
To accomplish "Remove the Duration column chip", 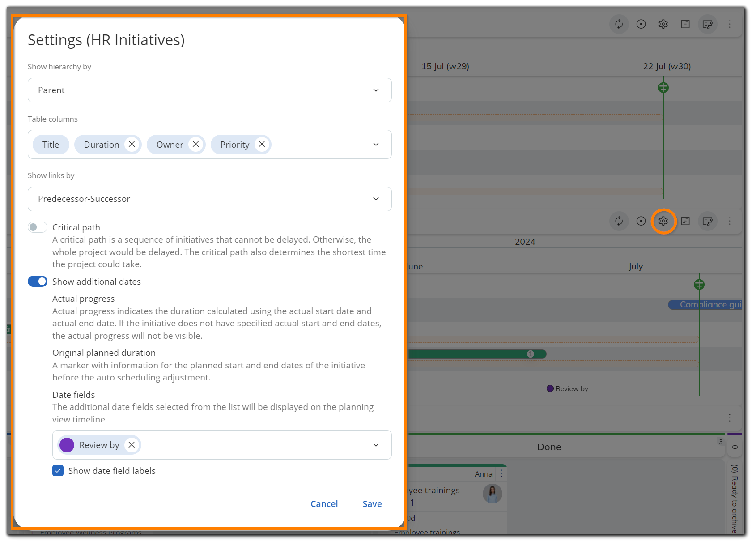I will 132,144.
